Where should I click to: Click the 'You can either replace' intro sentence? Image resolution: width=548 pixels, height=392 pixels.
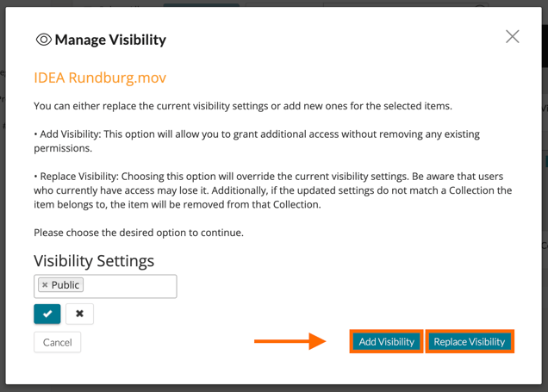243,106
